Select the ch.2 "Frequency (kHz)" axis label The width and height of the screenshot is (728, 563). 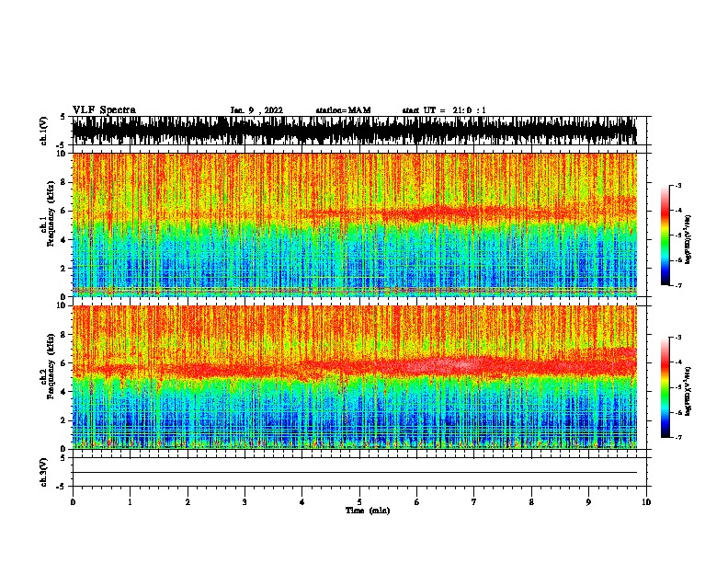click(x=51, y=366)
